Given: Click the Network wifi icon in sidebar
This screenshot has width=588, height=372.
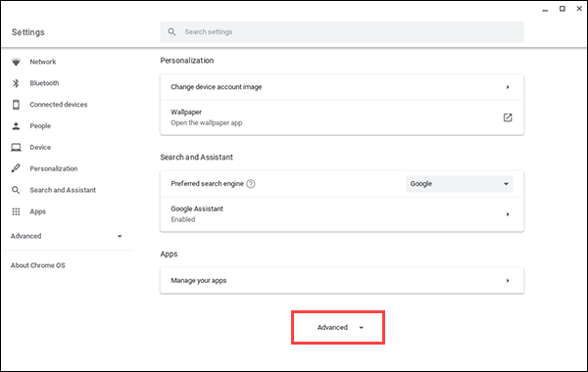Looking at the screenshot, I should pyautogui.click(x=16, y=62).
